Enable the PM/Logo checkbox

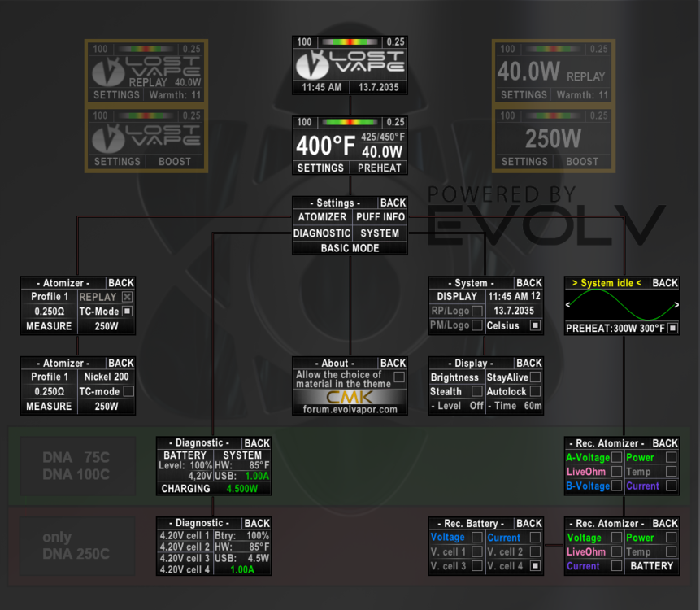[x=477, y=325]
